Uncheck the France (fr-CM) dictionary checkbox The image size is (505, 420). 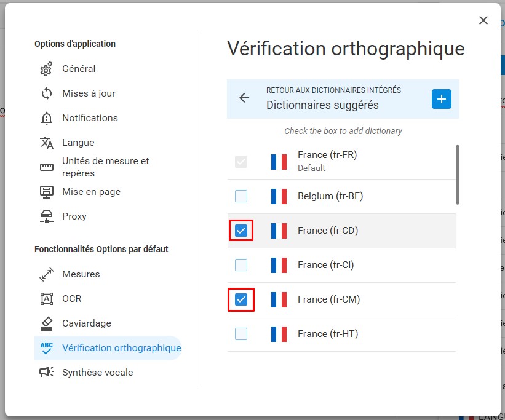point(241,299)
